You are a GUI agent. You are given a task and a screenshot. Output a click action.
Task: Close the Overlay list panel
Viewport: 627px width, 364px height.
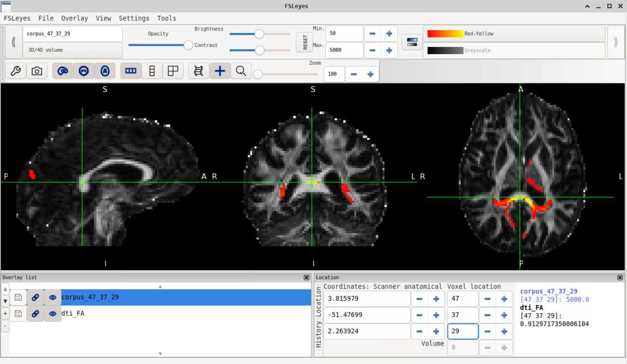(306, 277)
